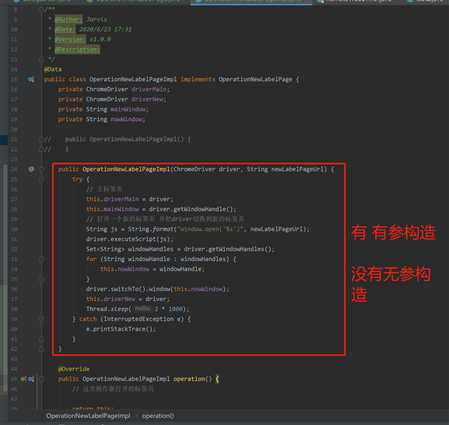Click e.printStackTrace() call
Viewport: 449px width, 425px height.
(x=121, y=329)
